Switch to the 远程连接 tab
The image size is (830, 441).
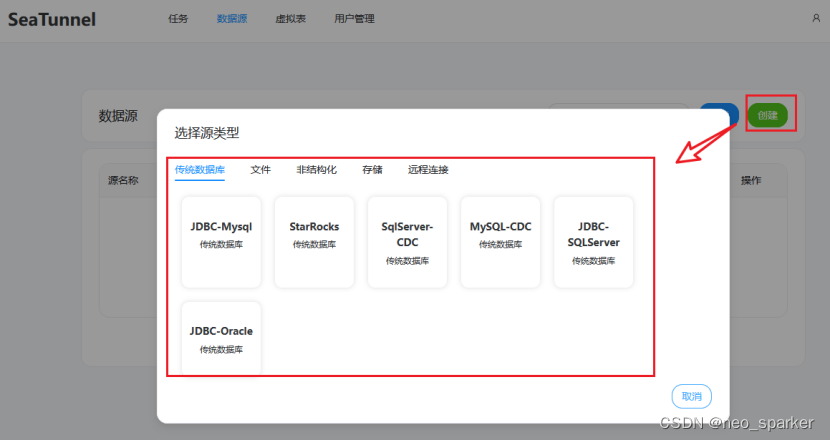coord(428,170)
